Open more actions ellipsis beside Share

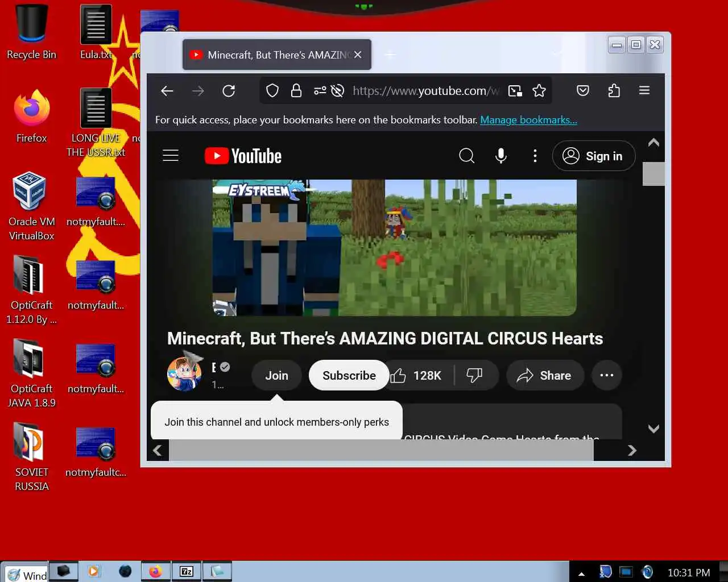[607, 375]
